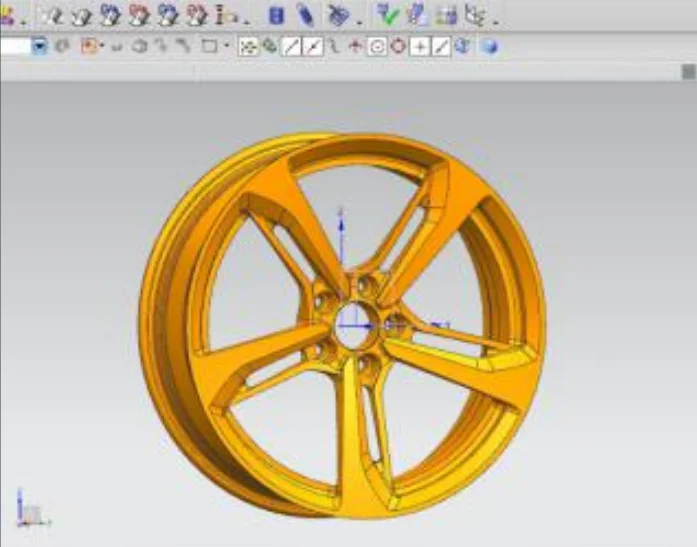The height and width of the screenshot is (547, 697).
Task: Click the blue shaded sphere icon
Action: tap(489, 46)
